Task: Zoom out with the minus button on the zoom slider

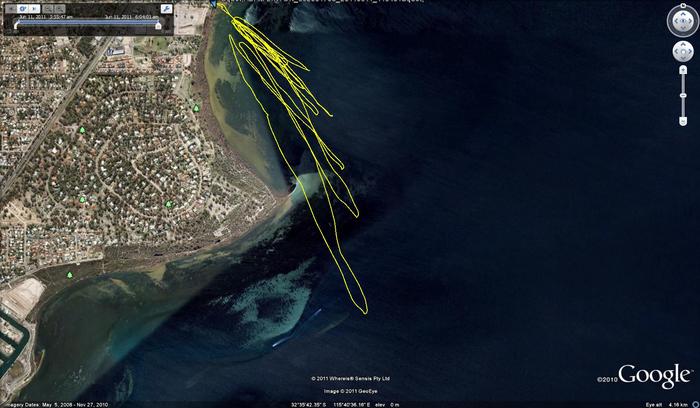Action: (683, 121)
